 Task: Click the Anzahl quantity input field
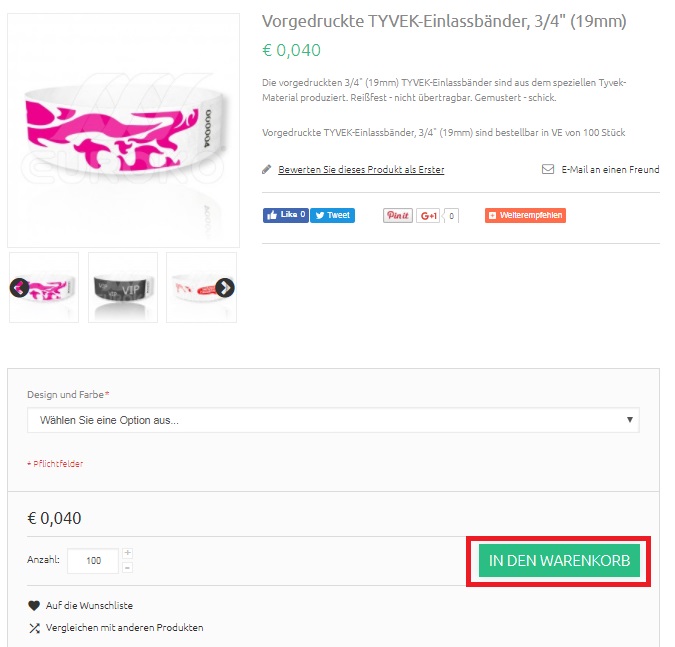[x=93, y=561]
